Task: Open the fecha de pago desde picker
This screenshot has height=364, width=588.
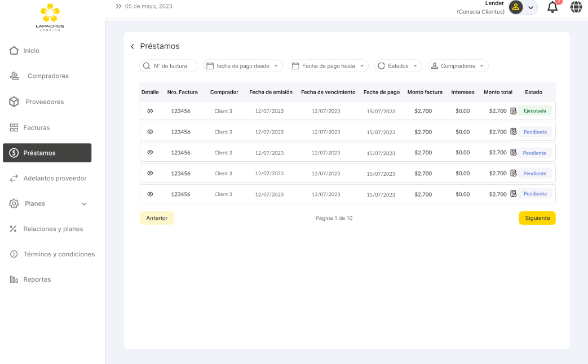Action: click(x=242, y=66)
